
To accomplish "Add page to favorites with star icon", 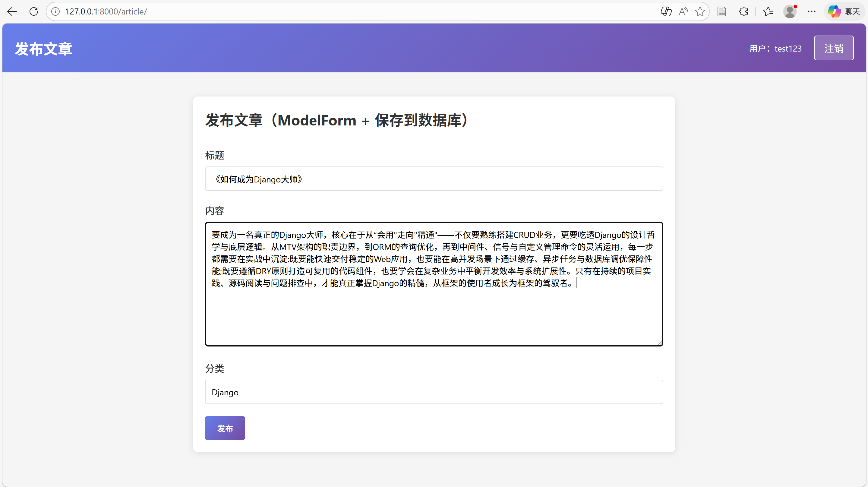I will [700, 11].
